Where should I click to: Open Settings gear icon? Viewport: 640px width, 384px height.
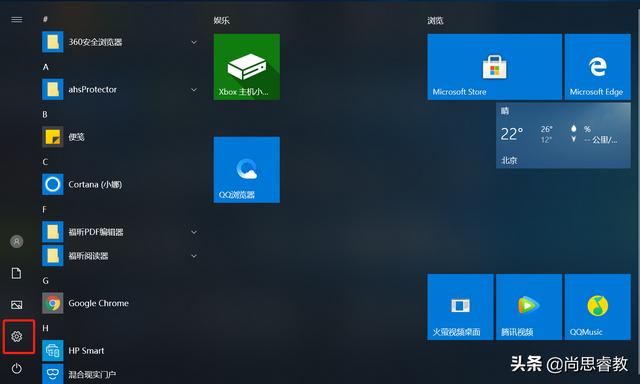pos(17,336)
